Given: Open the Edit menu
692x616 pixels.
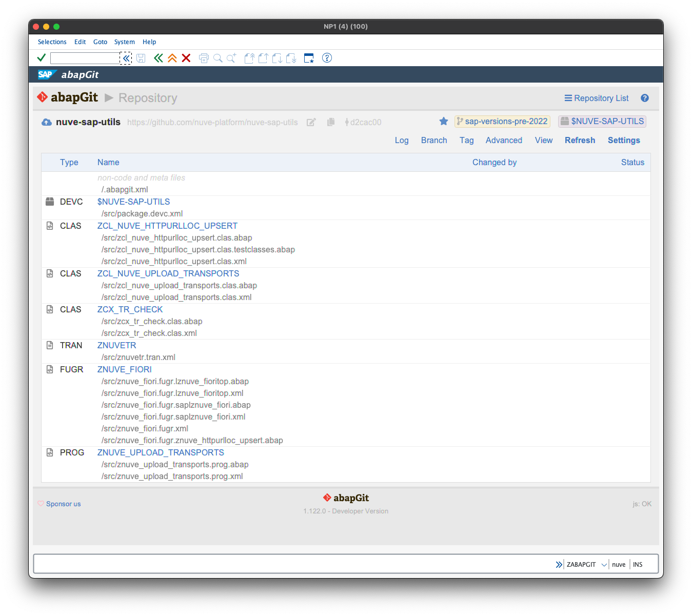Looking at the screenshot, I should [80, 42].
